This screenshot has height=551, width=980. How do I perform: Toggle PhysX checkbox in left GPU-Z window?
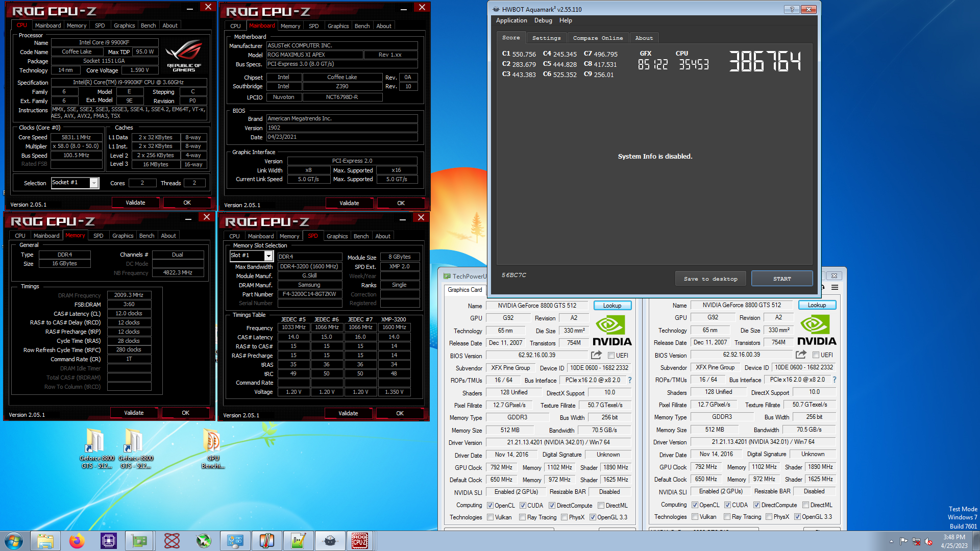coord(564,517)
